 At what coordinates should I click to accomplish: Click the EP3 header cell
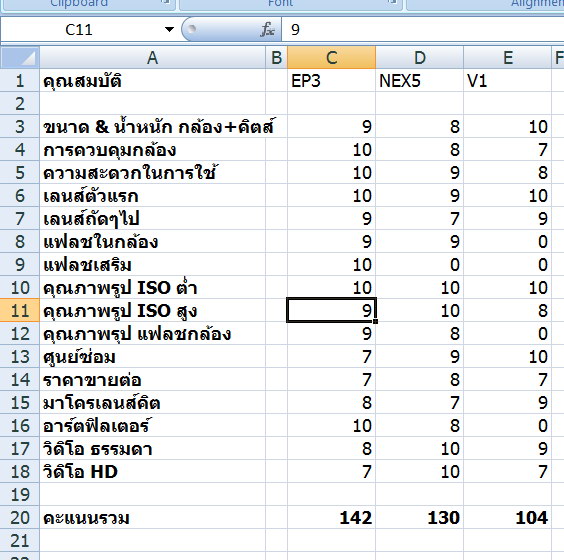click(x=332, y=81)
